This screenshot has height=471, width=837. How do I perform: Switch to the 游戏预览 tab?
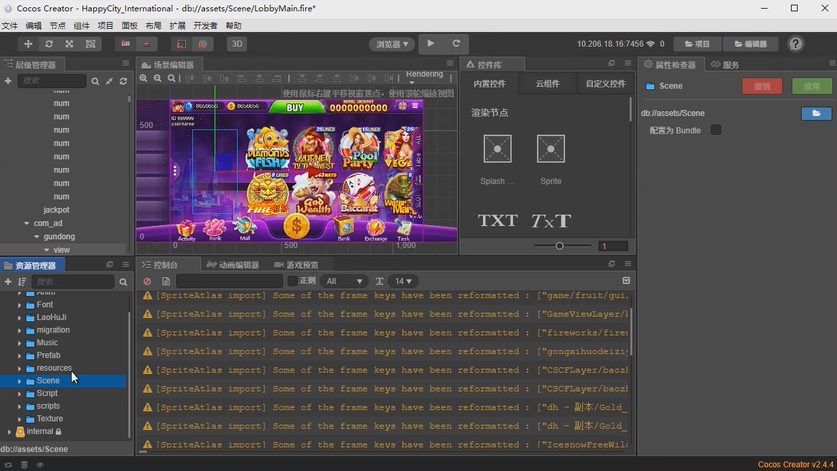(296, 265)
